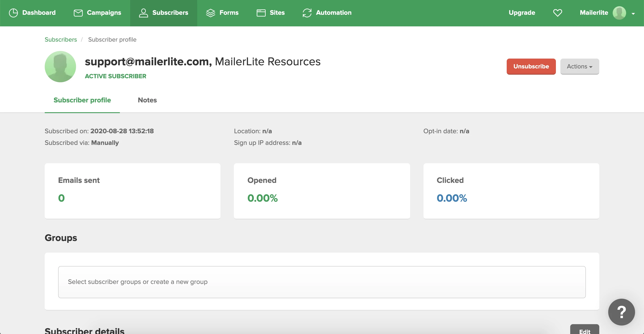Viewport: 644px width, 334px height.
Task: Click the Sites browser window icon
Action: tap(261, 13)
